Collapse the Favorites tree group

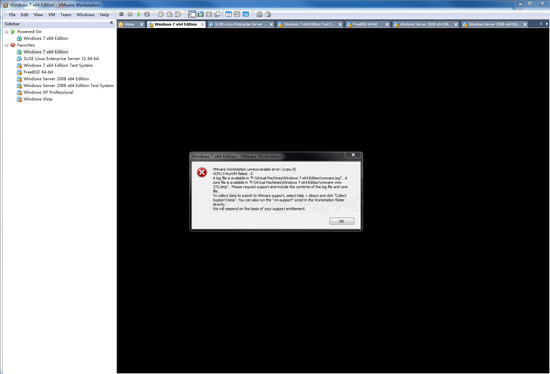pos(6,45)
